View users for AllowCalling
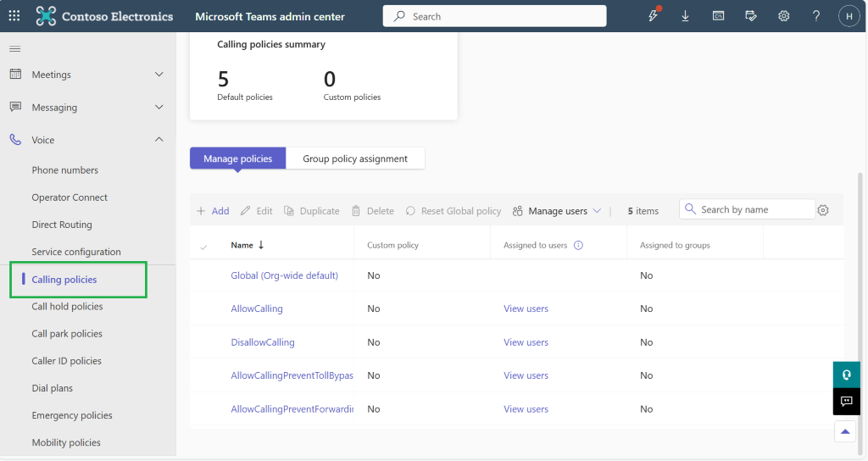The width and height of the screenshot is (868, 461). click(x=526, y=308)
